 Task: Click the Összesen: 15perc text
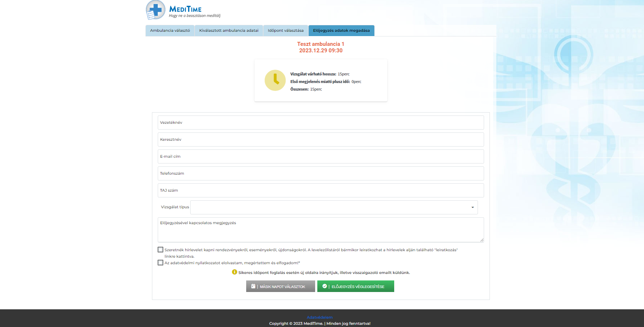pos(306,89)
